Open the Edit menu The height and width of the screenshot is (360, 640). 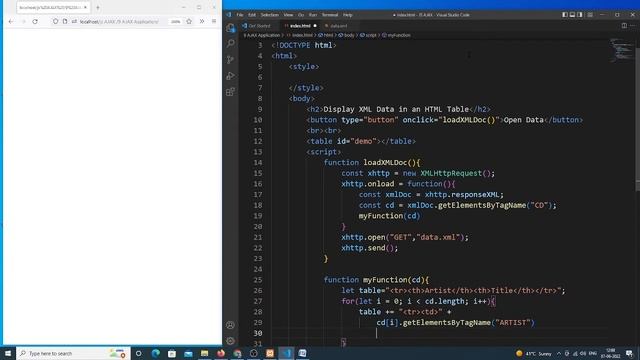click(x=252, y=15)
